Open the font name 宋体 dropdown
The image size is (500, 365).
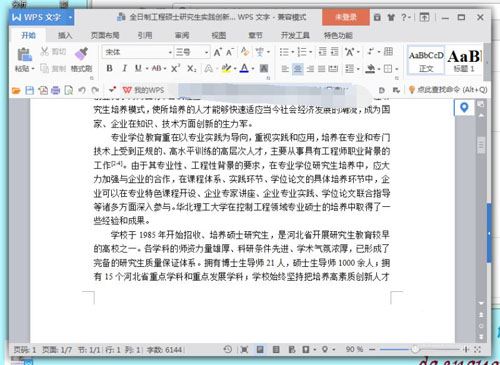coord(170,52)
